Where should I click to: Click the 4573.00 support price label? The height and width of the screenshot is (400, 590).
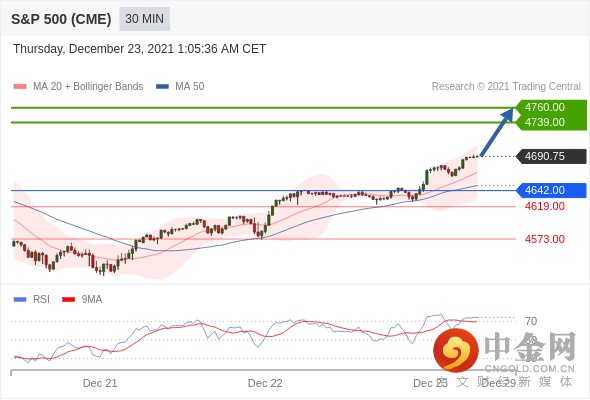544,239
